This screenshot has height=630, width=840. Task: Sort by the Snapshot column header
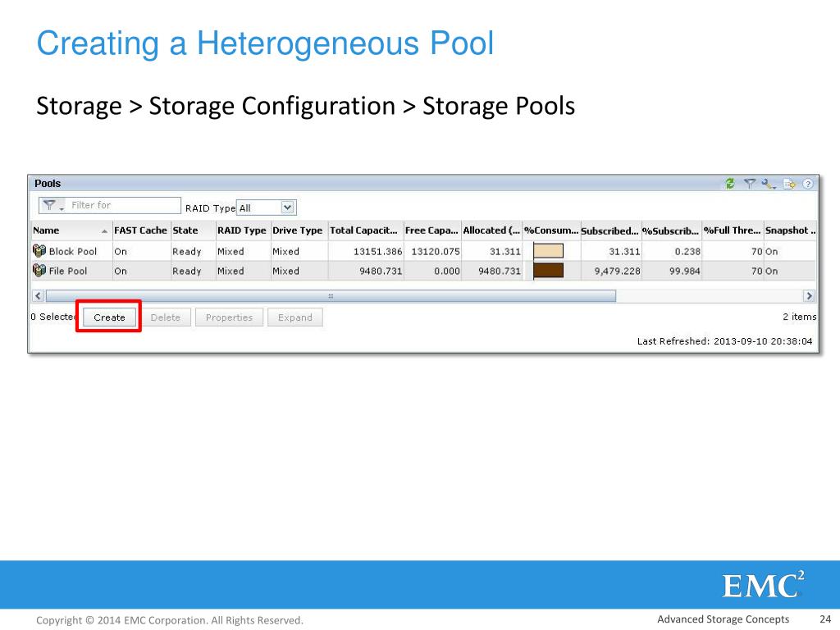pos(790,231)
